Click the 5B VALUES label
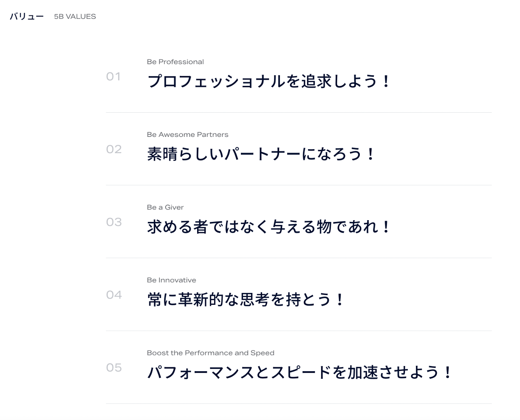 [75, 17]
